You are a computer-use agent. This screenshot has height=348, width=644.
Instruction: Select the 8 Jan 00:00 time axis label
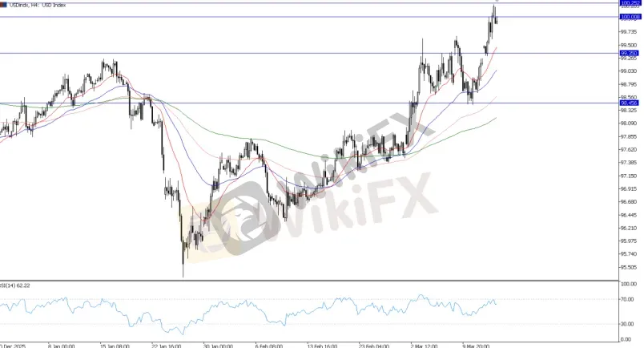(x=61, y=346)
